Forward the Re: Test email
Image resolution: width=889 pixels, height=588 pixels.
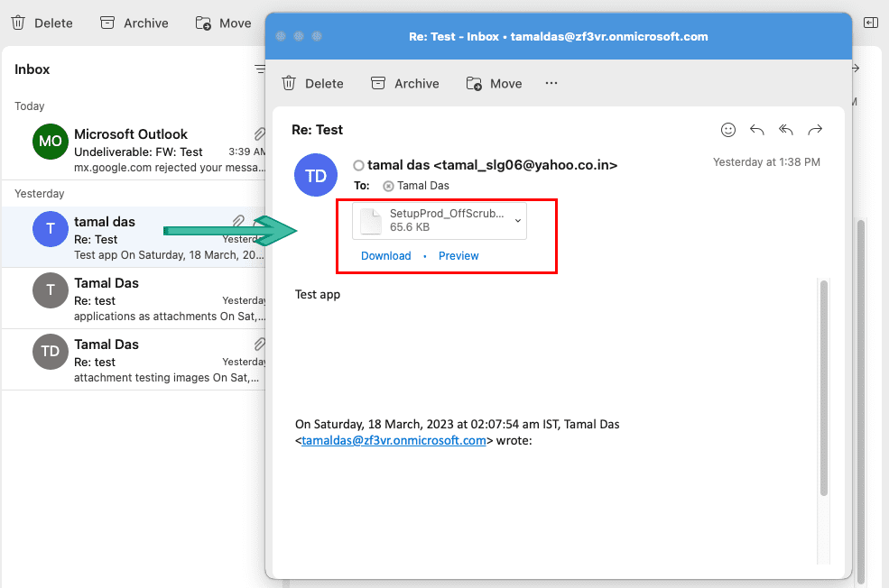814,130
